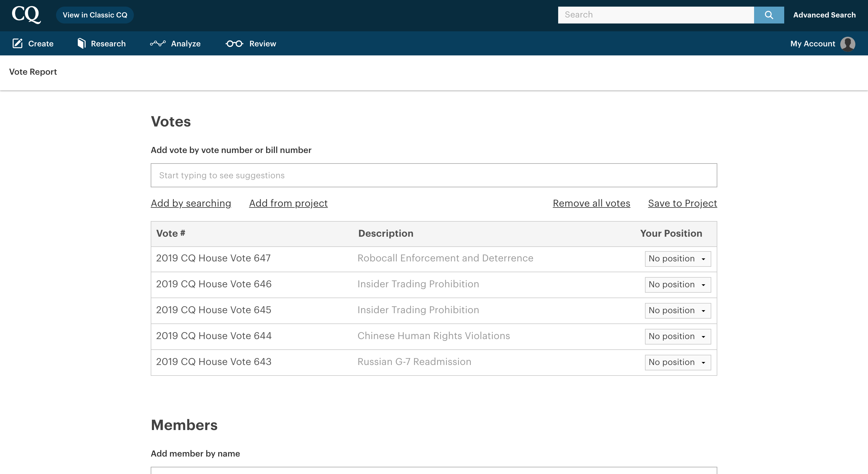Click Russian G-7 Readmission description
The image size is (868, 474).
click(x=414, y=362)
